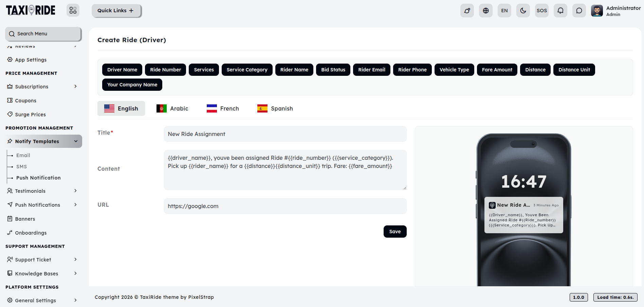Open Banners in the sidebar

click(x=43, y=219)
